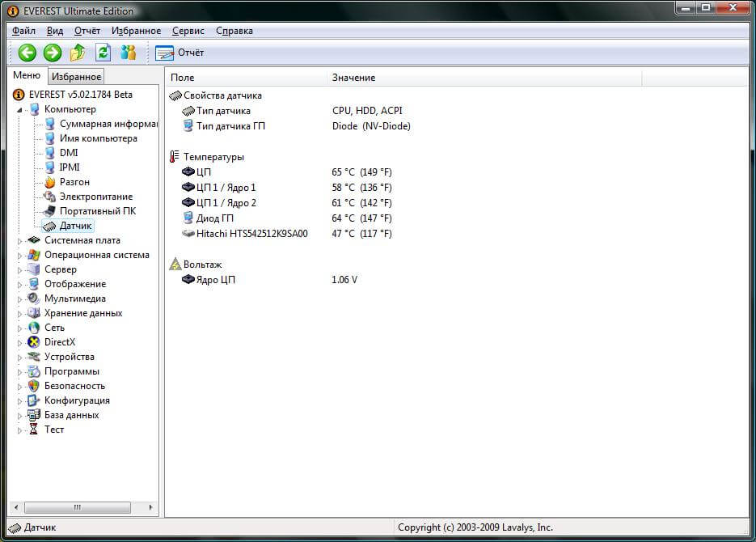Expand the Системная плата node
The width and height of the screenshot is (756, 542).
(20, 241)
